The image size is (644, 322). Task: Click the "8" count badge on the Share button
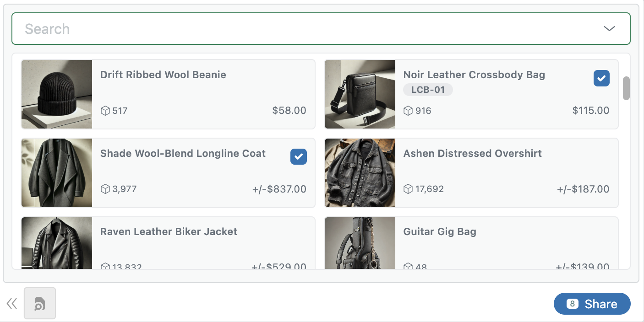pos(573,303)
